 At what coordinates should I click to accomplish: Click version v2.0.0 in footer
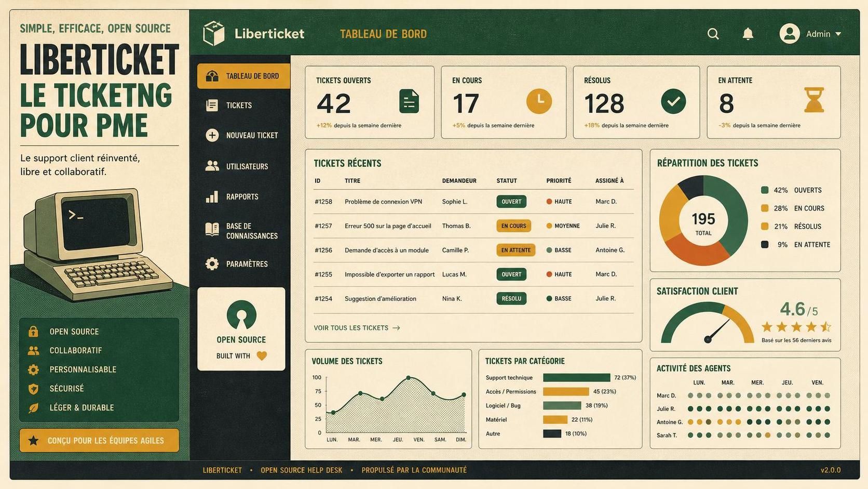point(831,470)
